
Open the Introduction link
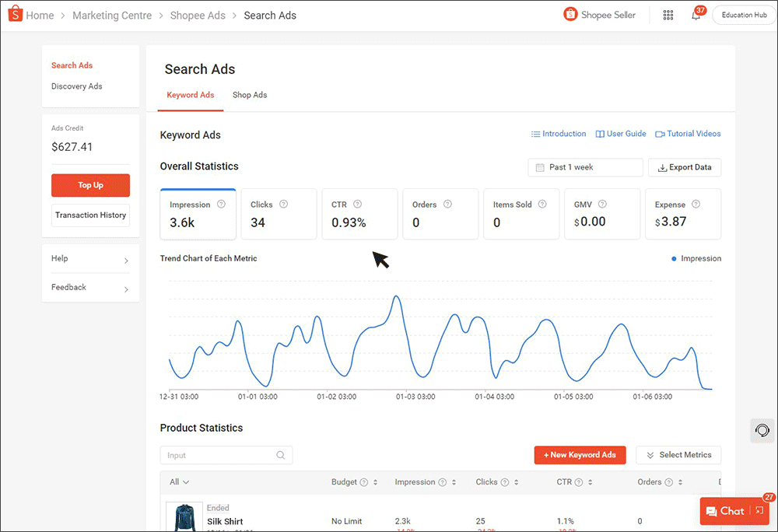[x=559, y=134]
